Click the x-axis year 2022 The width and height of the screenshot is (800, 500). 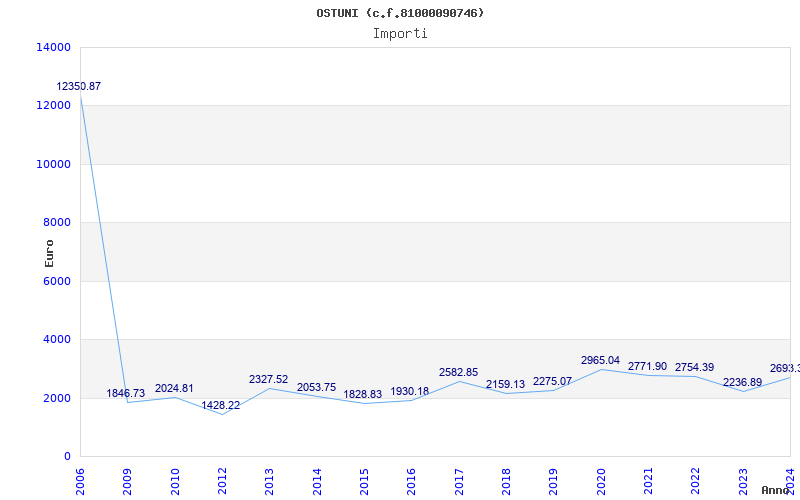[x=695, y=482]
